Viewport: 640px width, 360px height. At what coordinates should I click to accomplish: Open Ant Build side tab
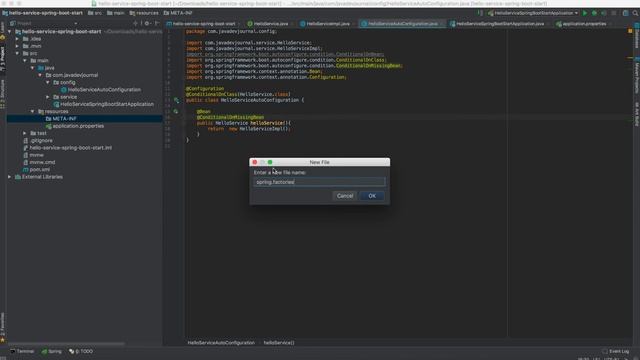point(637,113)
